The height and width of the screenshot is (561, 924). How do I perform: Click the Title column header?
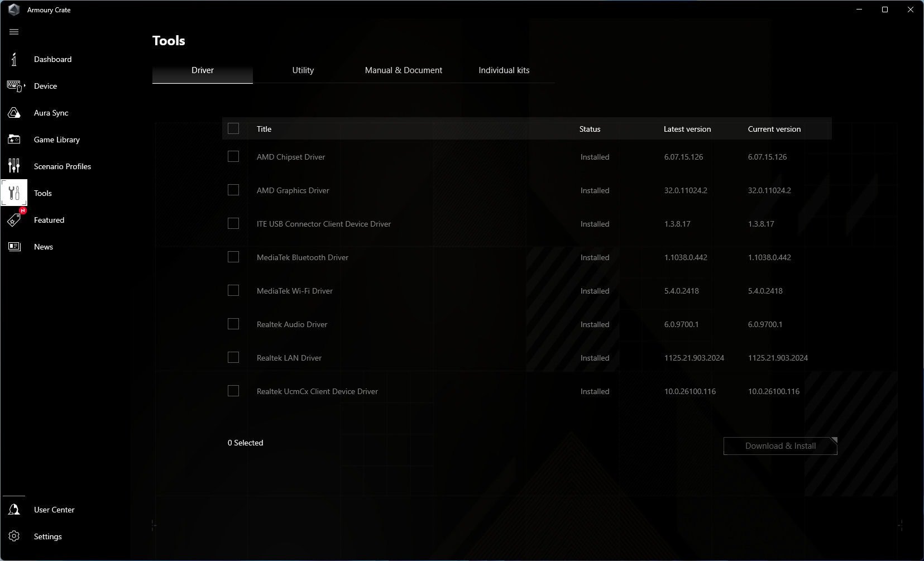(264, 129)
